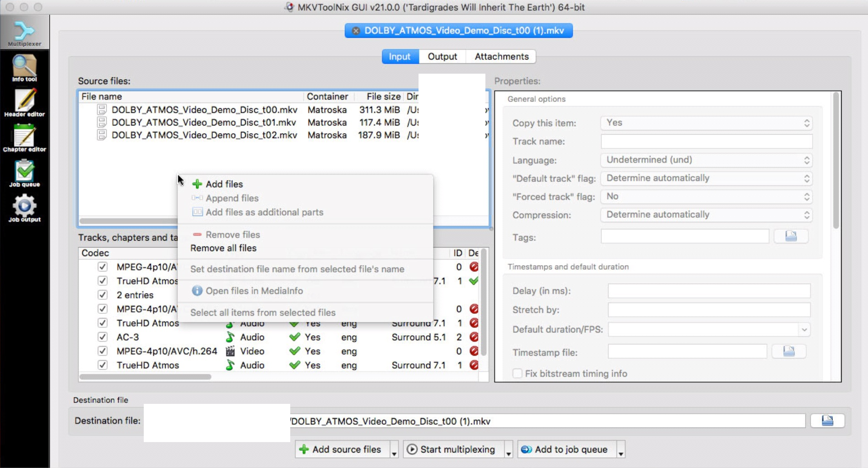Browse for tags file using folder icon
The width and height of the screenshot is (868, 468).
791,236
